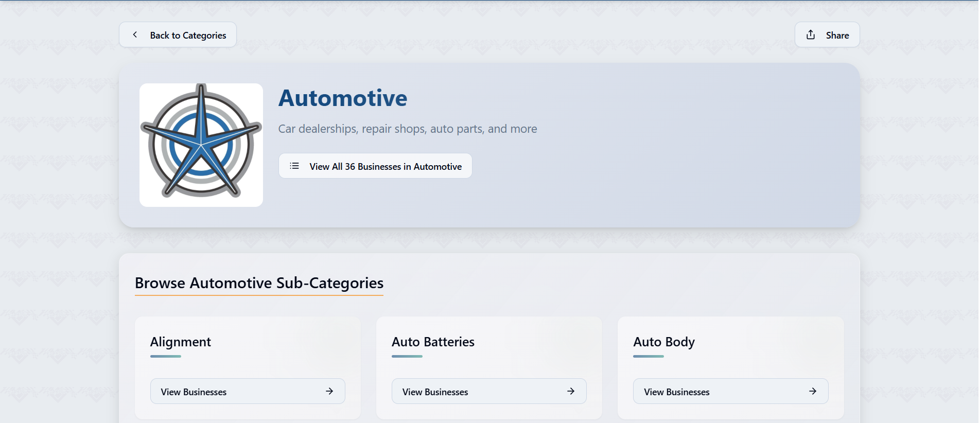Open the Automotive star logo image
Image resolution: width=980 pixels, height=423 pixels.
201,145
